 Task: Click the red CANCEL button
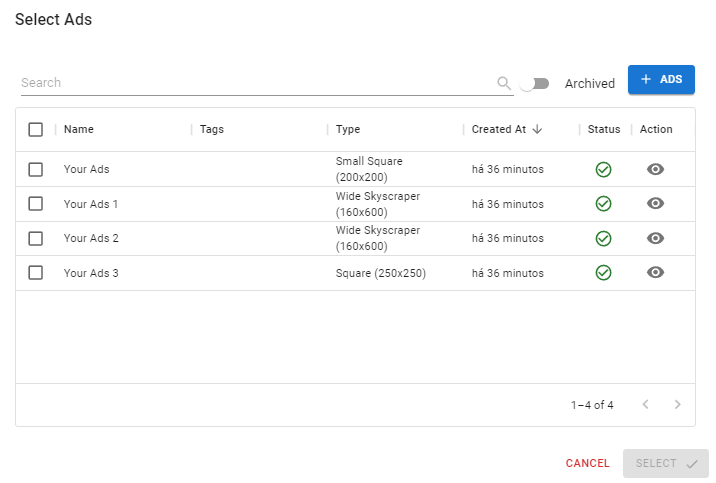click(587, 463)
